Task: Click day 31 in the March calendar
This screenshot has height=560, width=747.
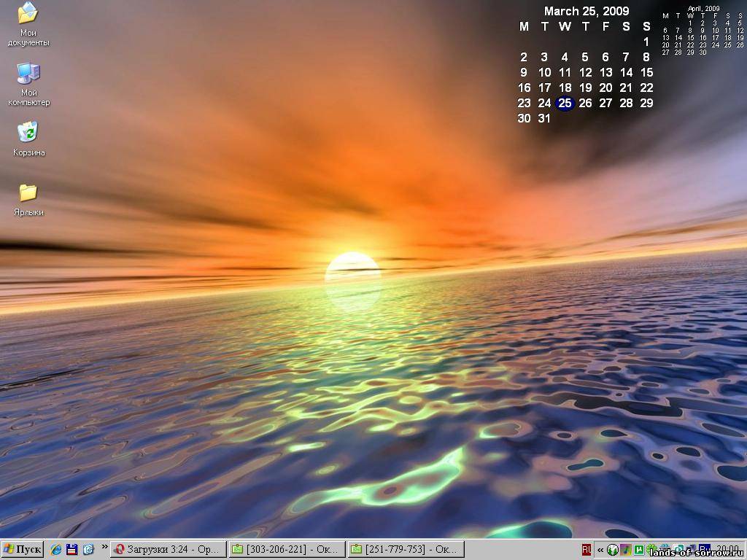Action: [x=544, y=118]
